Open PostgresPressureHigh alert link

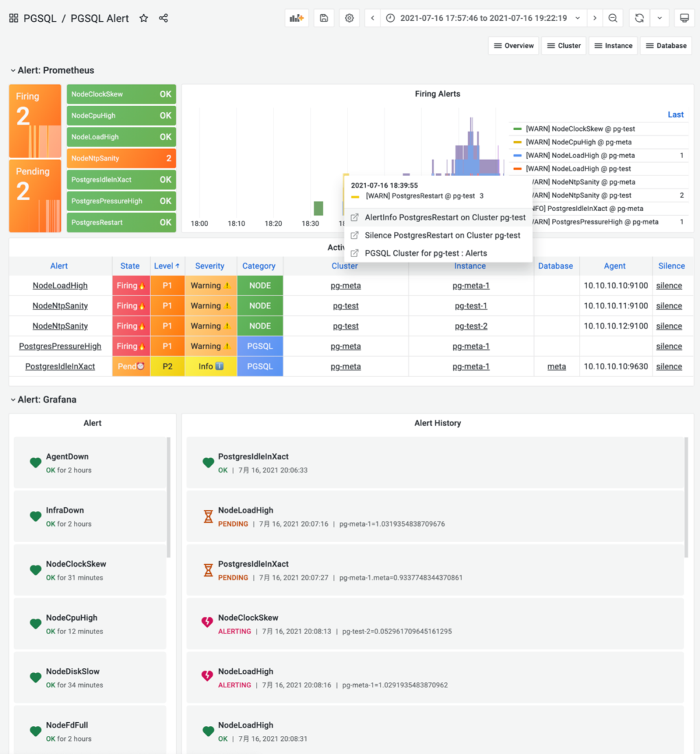[60, 346]
